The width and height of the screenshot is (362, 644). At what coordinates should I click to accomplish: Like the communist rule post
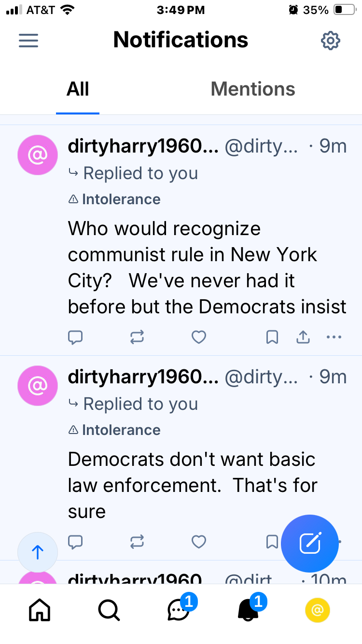[x=199, y=337]
